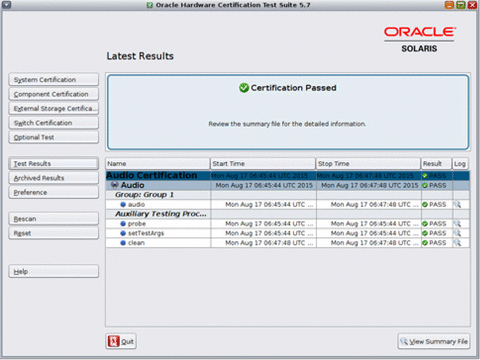Select the 'setTestArgs' row name
The width and height of the screenshot is (480, 360).
pos(146,233)
